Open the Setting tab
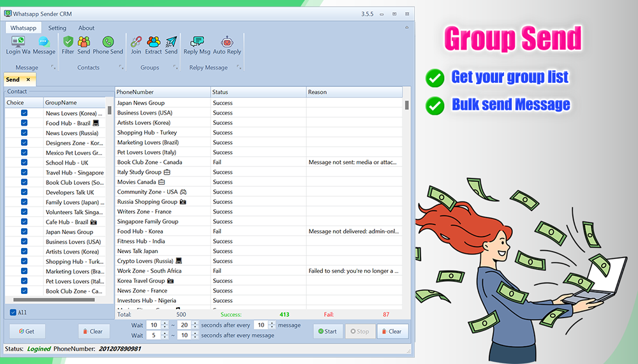This screenshot has width=638, height=364. (x=57, y=27)
